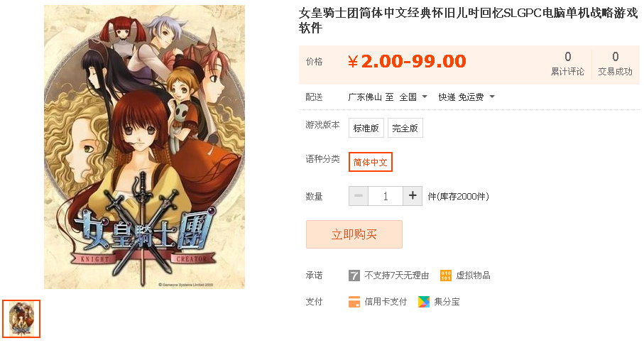The width and height of the screenshot is (644, 343).
Task: Click the 立即购买 buy now button
Action: (354, 234)
